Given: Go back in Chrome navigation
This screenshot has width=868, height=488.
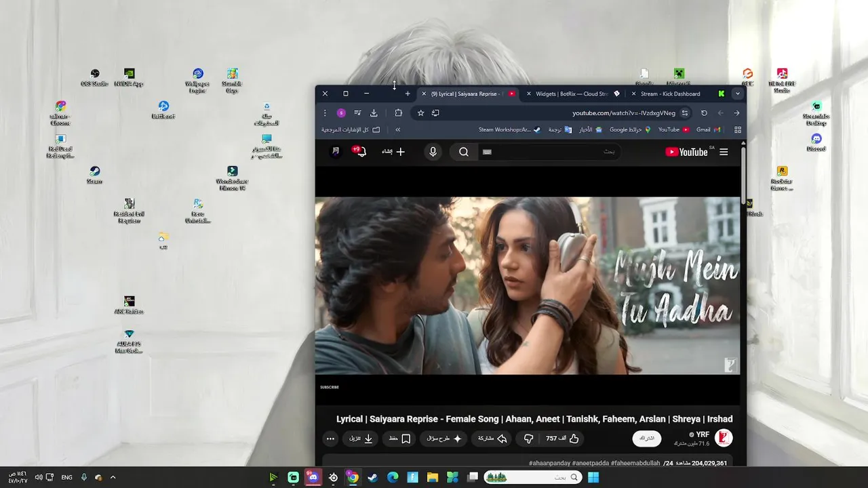Looking at the screenshot, I should pyautogui.click(x=736, y=113).
